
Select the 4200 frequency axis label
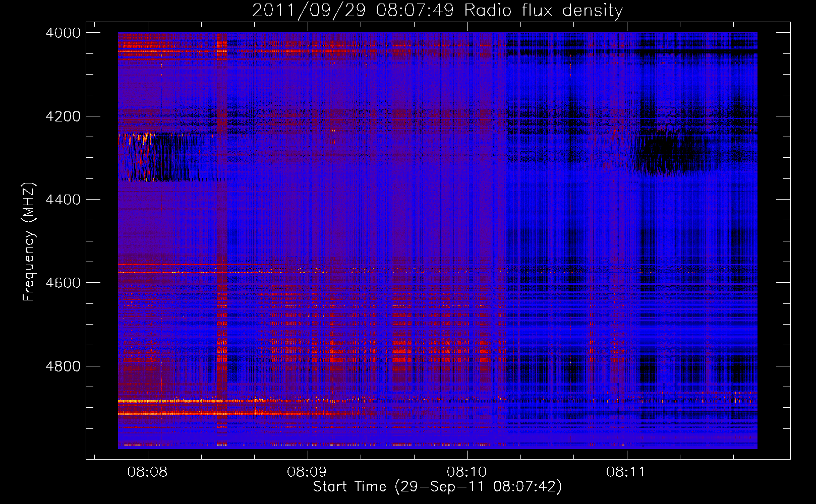(x=63, y=116)
